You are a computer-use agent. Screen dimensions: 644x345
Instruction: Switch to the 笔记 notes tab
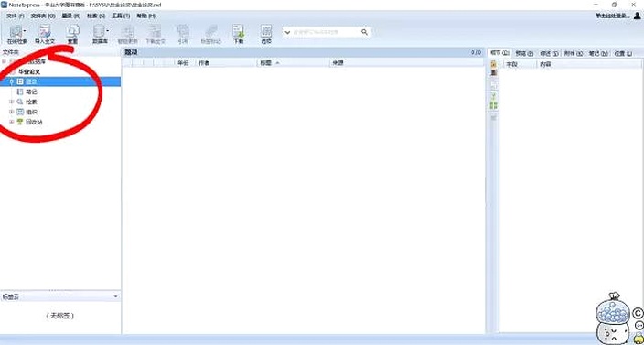[x=599, y=53]
